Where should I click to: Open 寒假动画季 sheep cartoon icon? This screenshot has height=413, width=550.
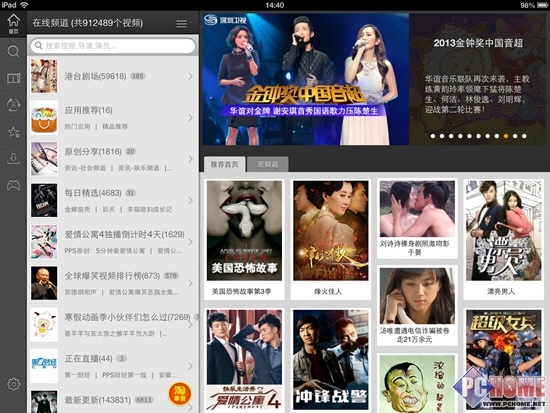44,325
